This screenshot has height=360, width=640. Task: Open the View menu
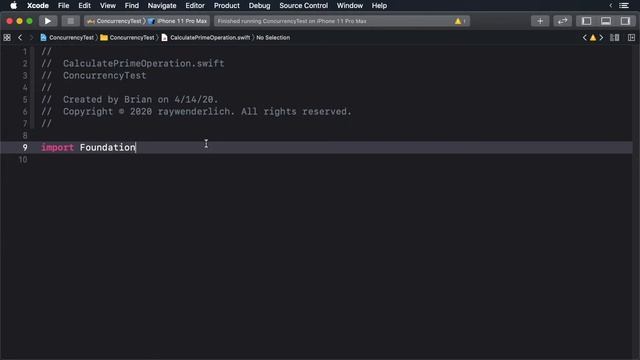[x=108, y=6]
